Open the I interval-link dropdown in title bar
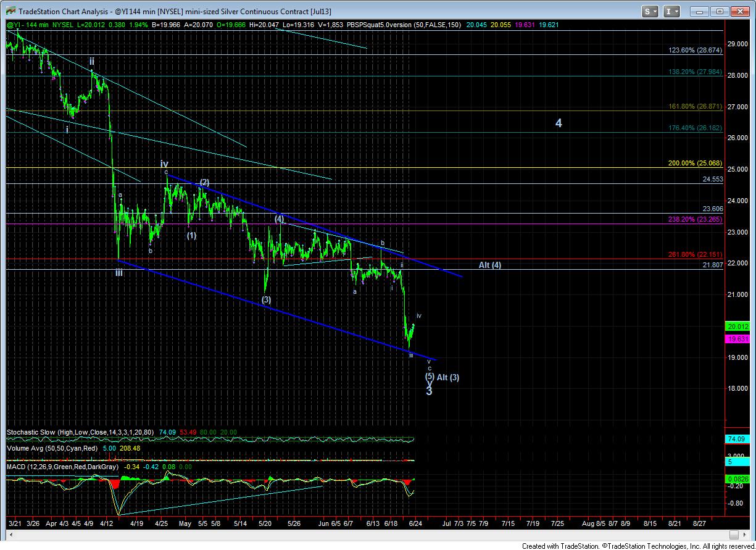The image size is (756, 550). point(671,11)
